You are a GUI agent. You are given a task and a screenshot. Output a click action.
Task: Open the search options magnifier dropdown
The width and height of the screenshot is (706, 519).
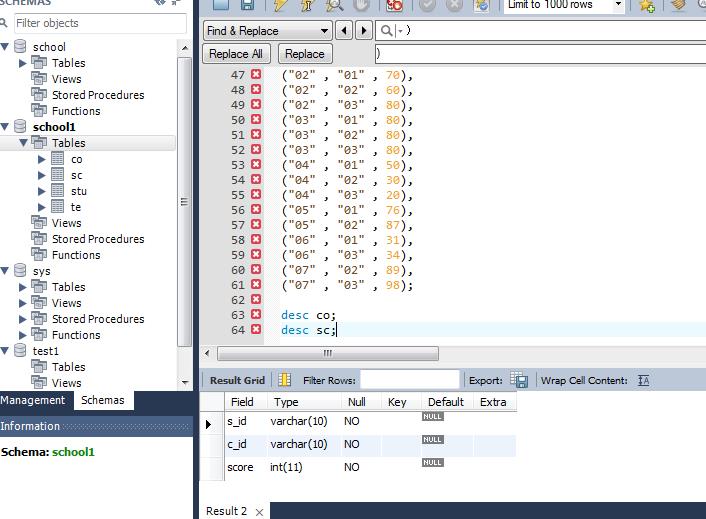point(391,31)
